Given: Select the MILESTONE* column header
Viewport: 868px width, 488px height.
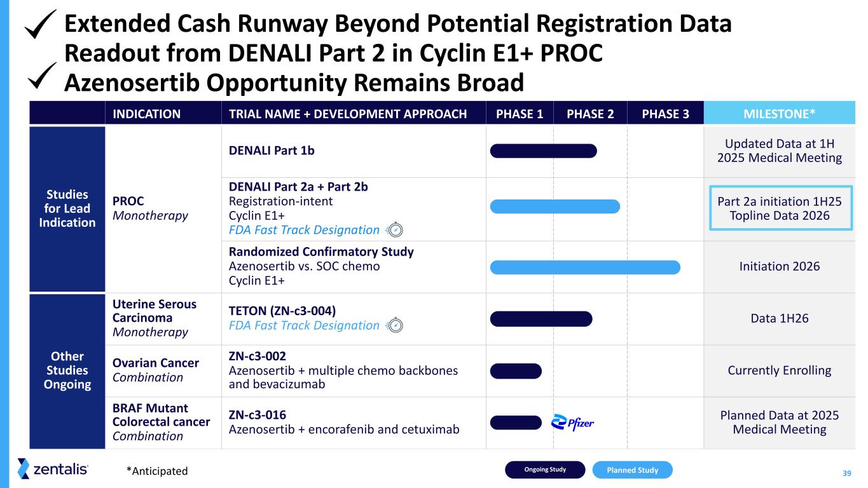Looking at the screenshot, I should [779, 114].
